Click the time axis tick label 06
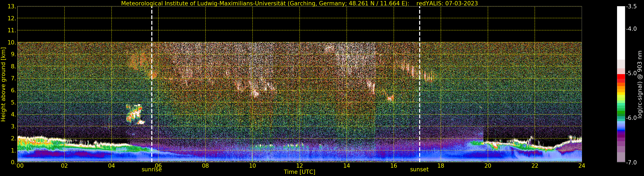Image resolution: width=644 pixels, height=176 pixels. coord(159,166)
